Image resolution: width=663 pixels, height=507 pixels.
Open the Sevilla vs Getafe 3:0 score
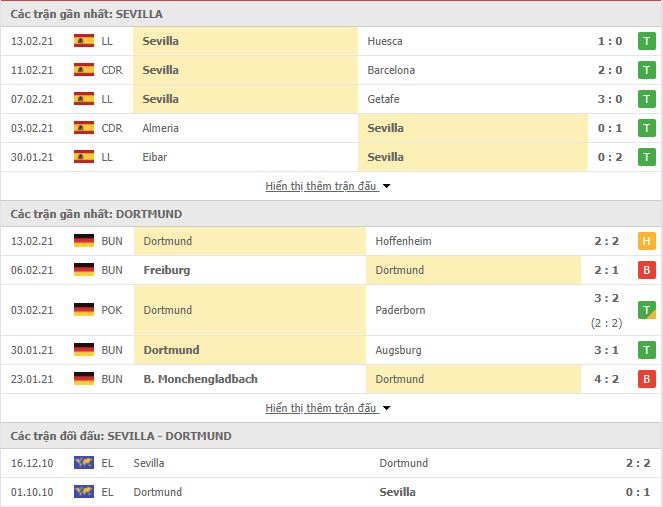pyautogui.click(x=610, y=99)
